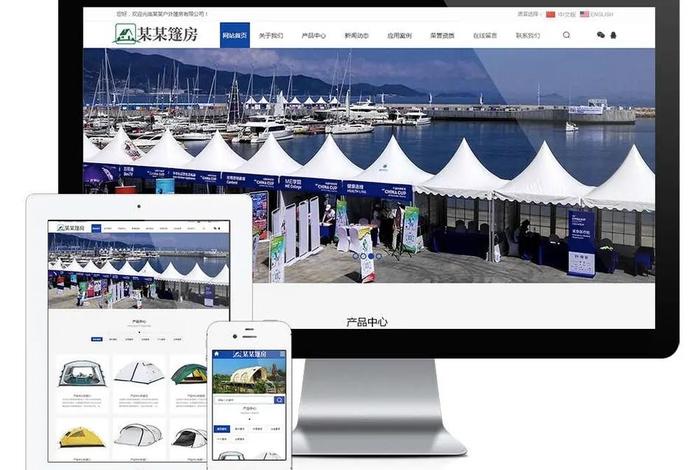Select the US flag ENGLISH icon
This screenshot has height=470, width=700.
[585, 15]
